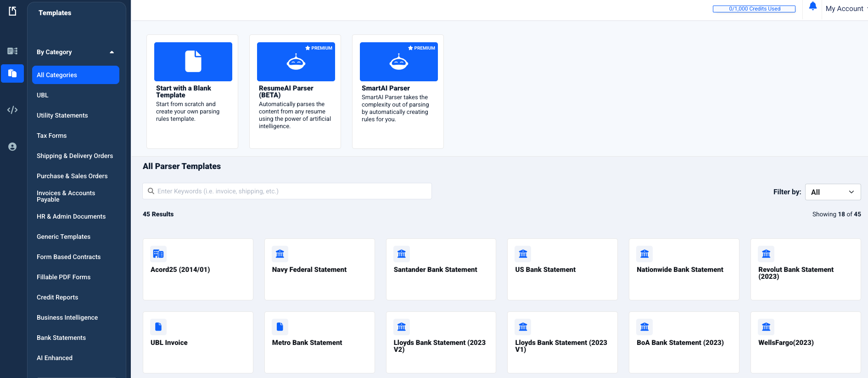This screenshot has height=378, width=868.
Task: Open Start with a Blank Template card
Action: (x=192, y=91)
